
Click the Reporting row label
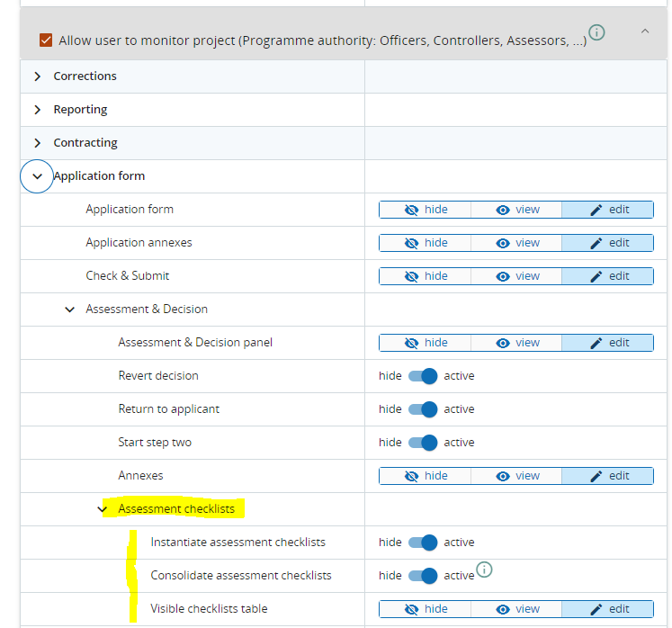80,110
